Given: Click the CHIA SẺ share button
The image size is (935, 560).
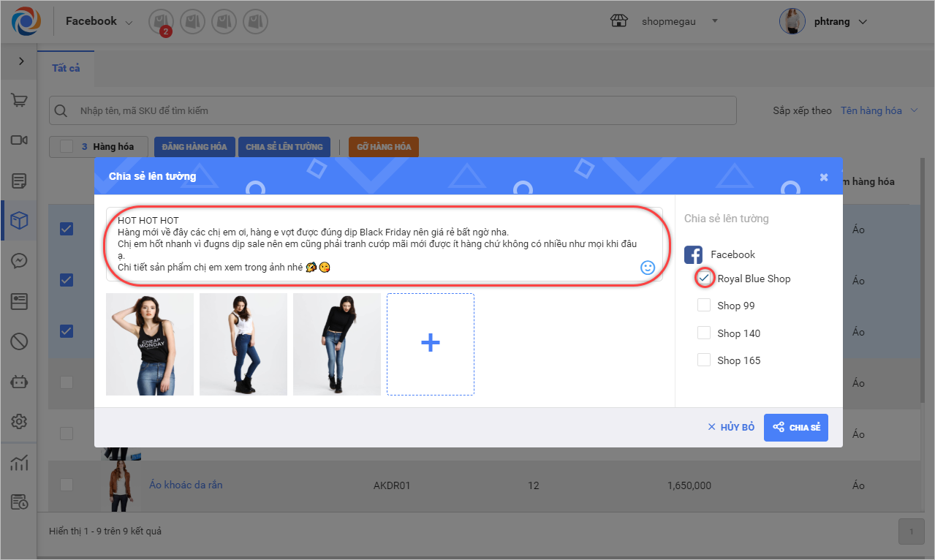Looking at the screenshot, I should click(x=796, y=428).
